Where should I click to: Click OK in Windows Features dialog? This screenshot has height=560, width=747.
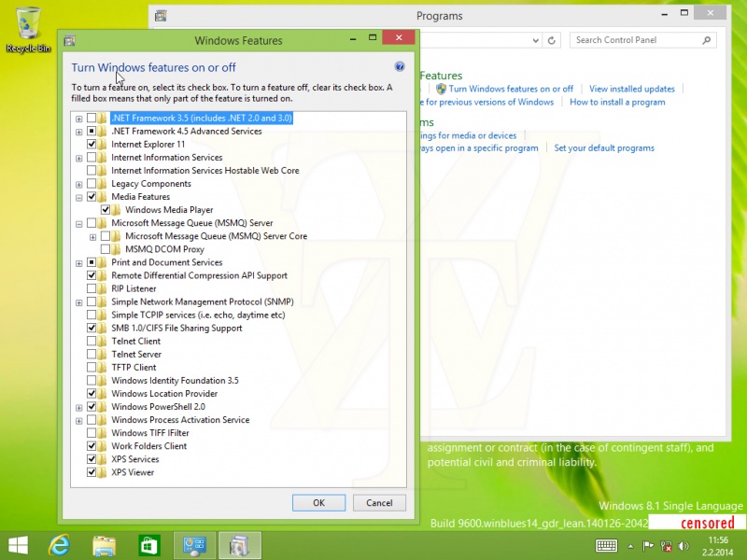click(x=318, y=503)
